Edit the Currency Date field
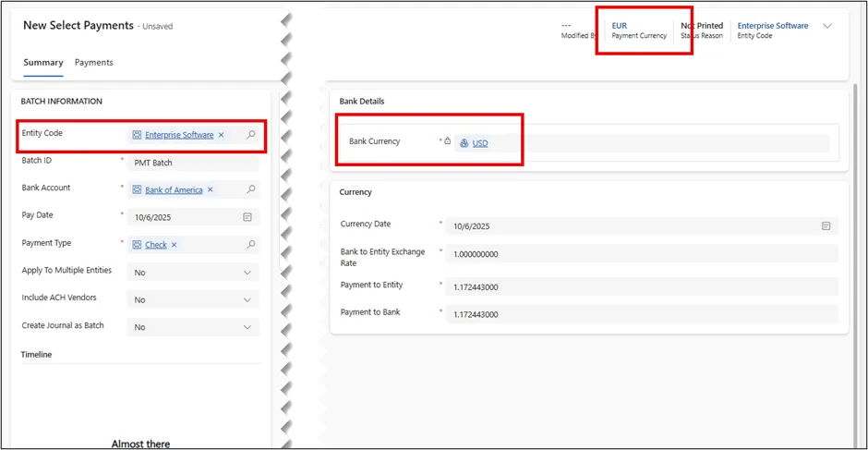The width and height of the screenshot is (868, 450). coord(642,226)
